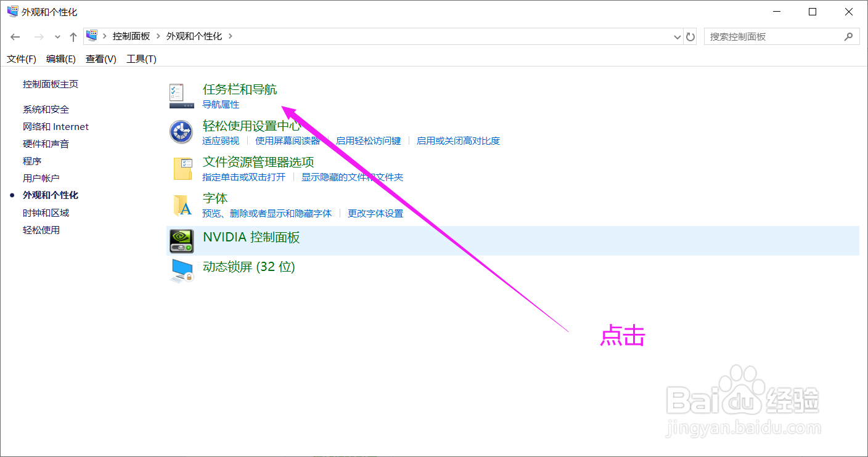The image size is (868, 457).
Task: Click the File Explorer Options folder icon
Action: [182, 168]
